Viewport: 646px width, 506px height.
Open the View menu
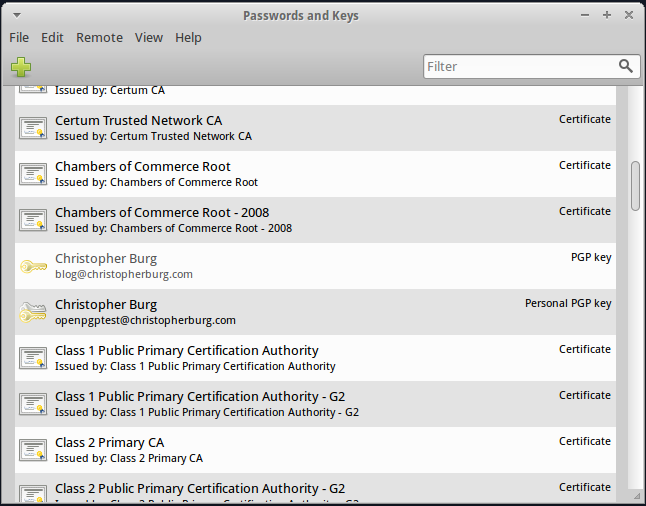(x=149, y=37)
